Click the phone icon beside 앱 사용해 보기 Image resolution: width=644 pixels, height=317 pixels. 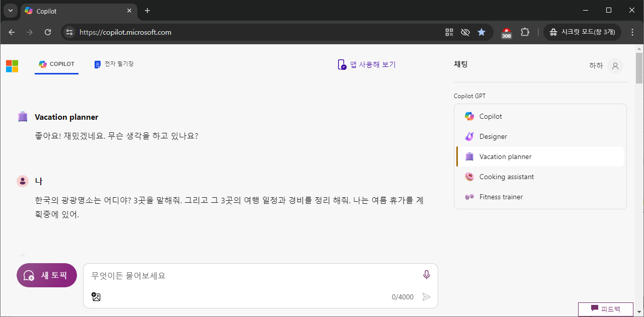click(x=342, y=64)
